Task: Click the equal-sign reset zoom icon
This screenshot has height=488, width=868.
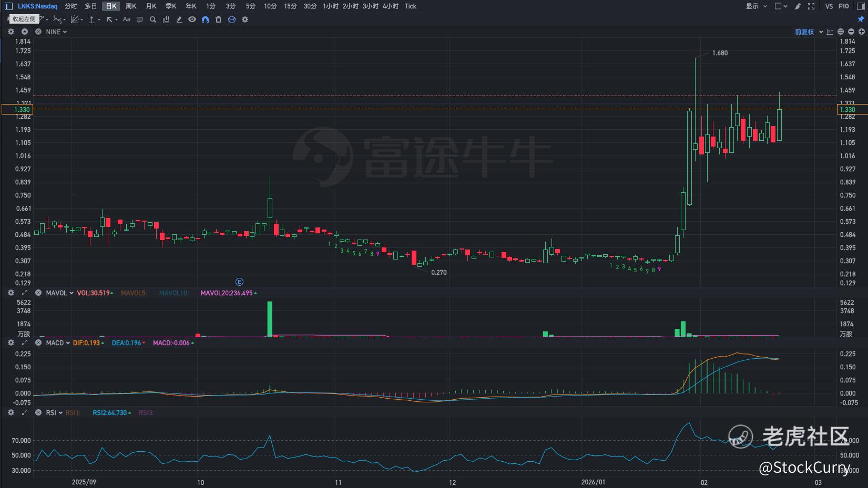Action: click(841, 32)
